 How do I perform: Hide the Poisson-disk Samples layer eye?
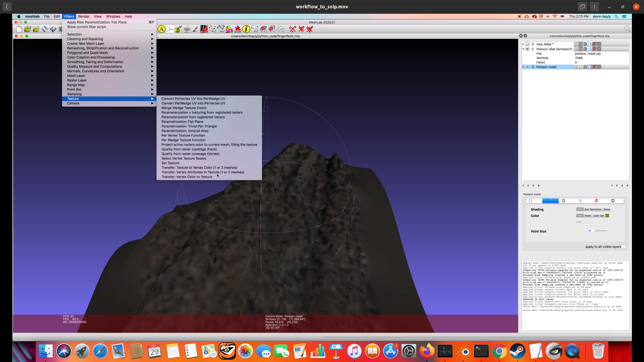(528, 49)
